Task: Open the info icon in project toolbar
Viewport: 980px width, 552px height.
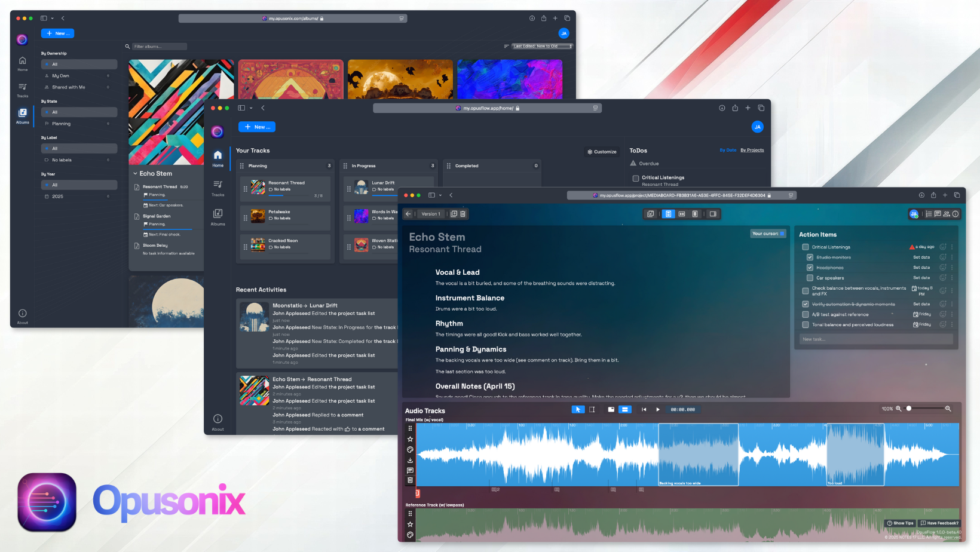Action: point(955,214)
